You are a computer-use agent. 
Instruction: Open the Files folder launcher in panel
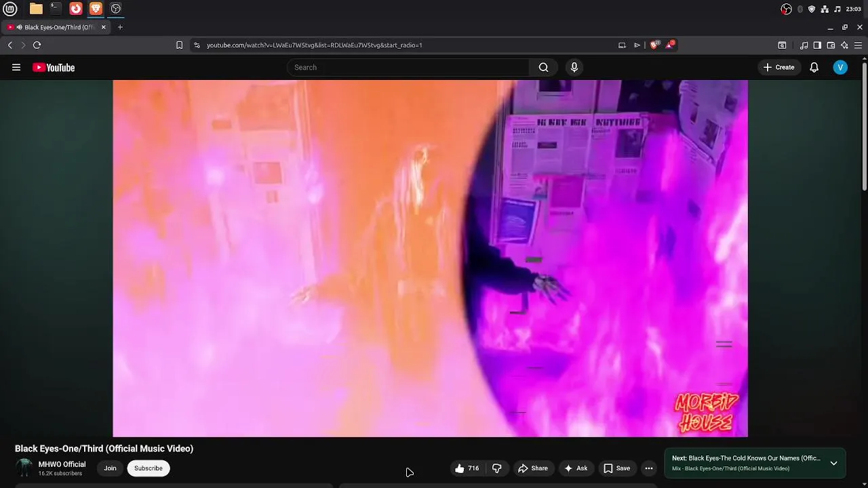click(x=36, y=9)
